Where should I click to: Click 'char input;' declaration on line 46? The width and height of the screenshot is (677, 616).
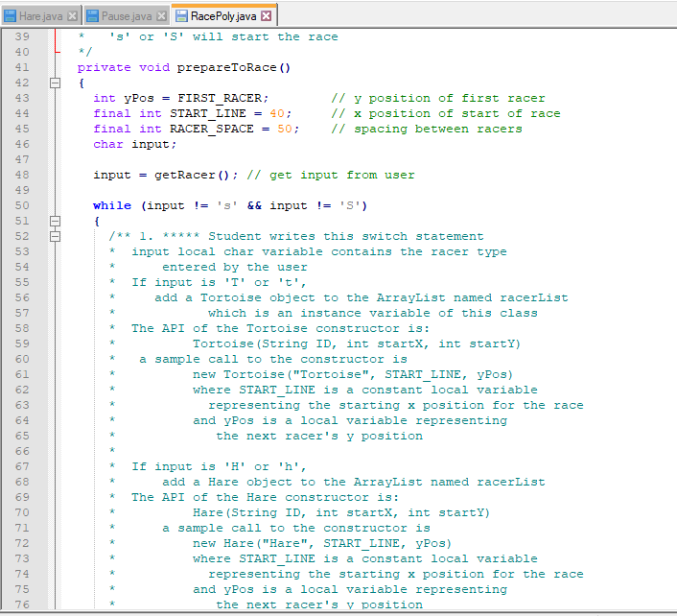[134, 144]
